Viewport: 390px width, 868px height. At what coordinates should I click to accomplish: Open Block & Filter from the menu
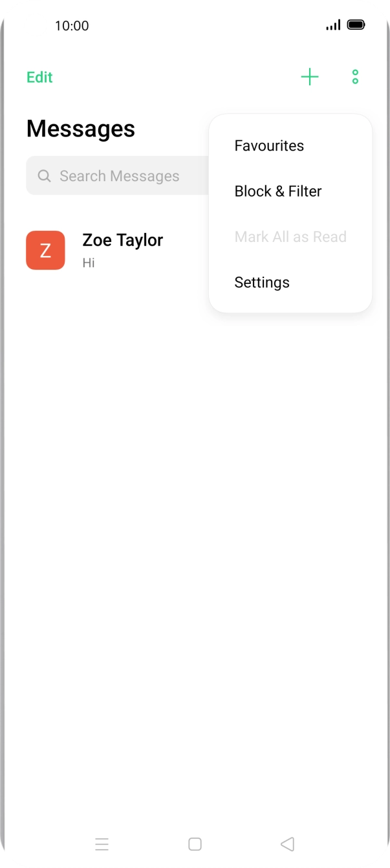[x=277, y=191]
